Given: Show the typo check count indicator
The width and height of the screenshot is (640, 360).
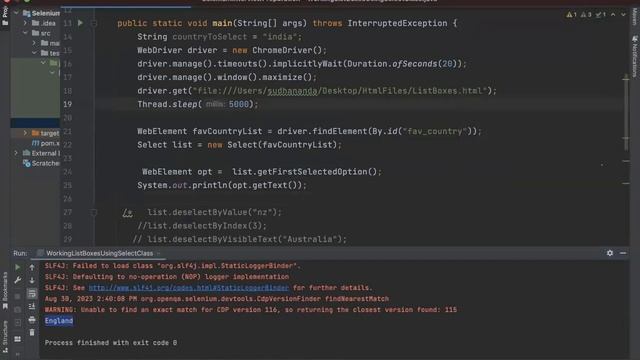Looking at the screenshot, I should point(600,15).
